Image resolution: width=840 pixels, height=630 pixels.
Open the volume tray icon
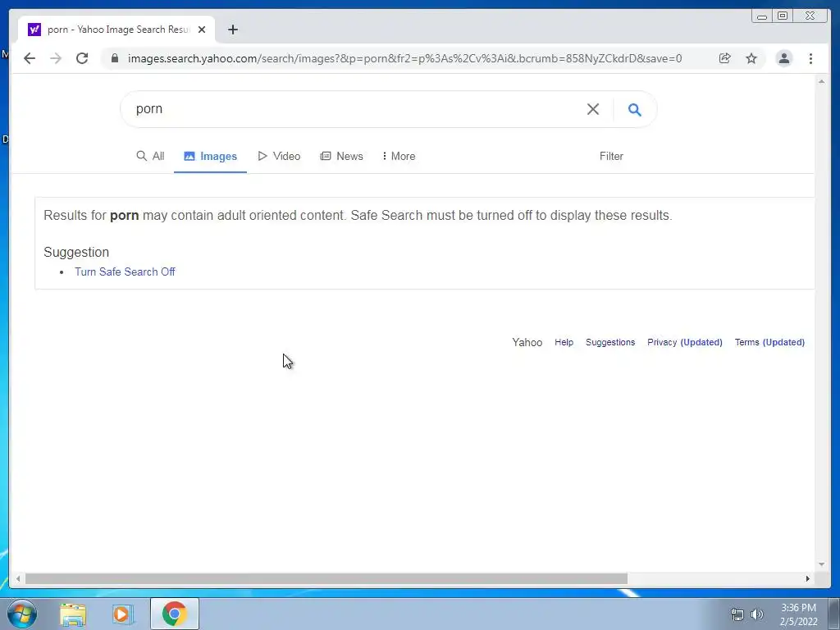757,614
